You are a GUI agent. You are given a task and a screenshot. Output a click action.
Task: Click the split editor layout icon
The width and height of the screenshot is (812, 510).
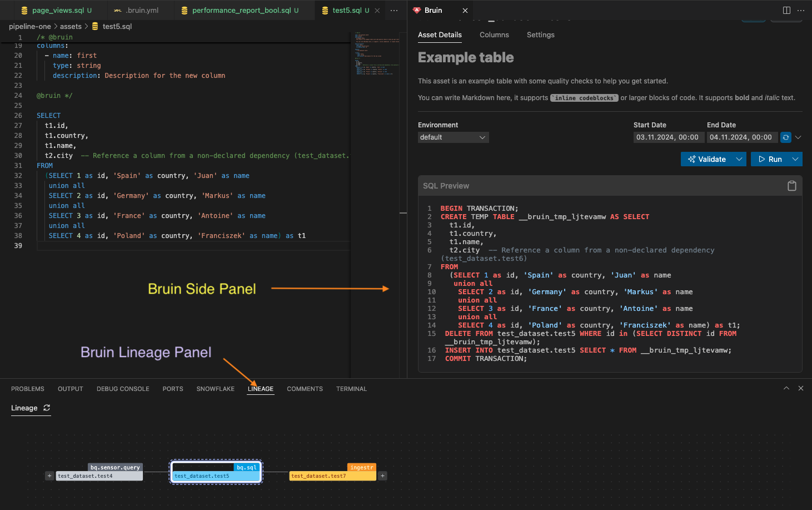(x=786, y=11)
